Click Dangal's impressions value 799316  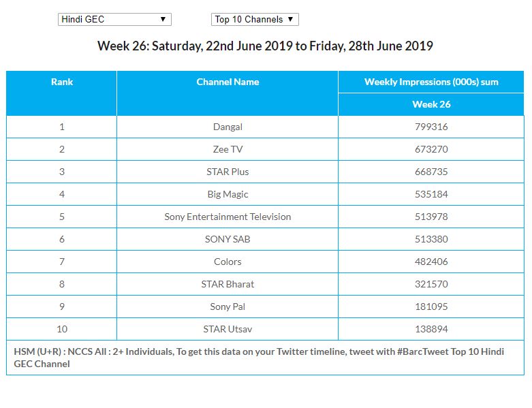(431, 127)
